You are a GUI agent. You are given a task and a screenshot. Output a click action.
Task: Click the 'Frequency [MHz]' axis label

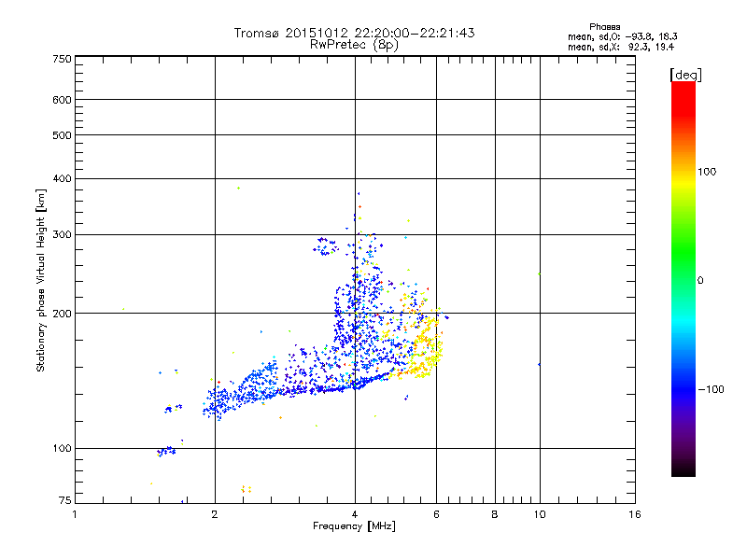(x=354, y=526)
